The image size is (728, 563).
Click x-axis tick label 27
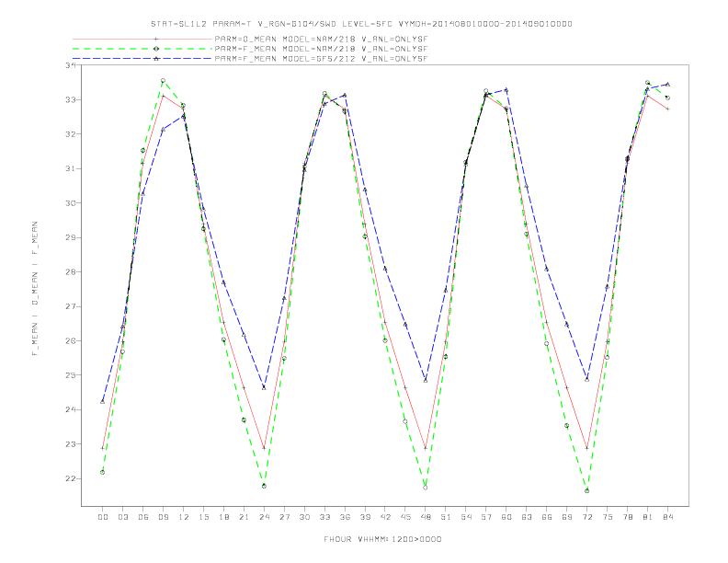coord(284,517)
